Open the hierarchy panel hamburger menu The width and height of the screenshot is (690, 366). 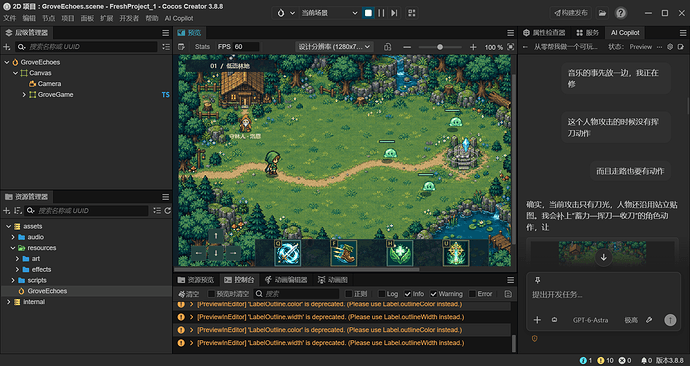click(165, 33)
